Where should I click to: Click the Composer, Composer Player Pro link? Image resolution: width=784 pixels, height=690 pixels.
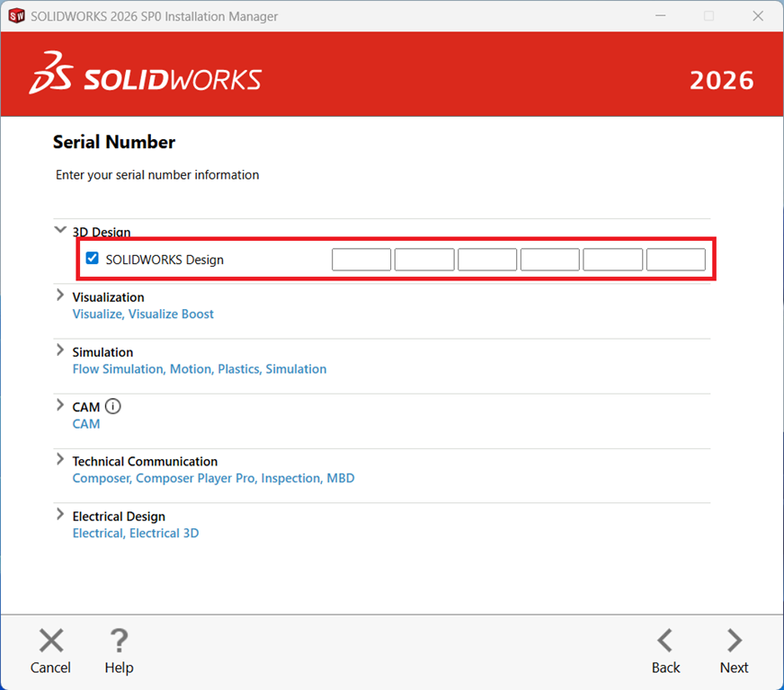pyautogui.click(x=213, y=479)
